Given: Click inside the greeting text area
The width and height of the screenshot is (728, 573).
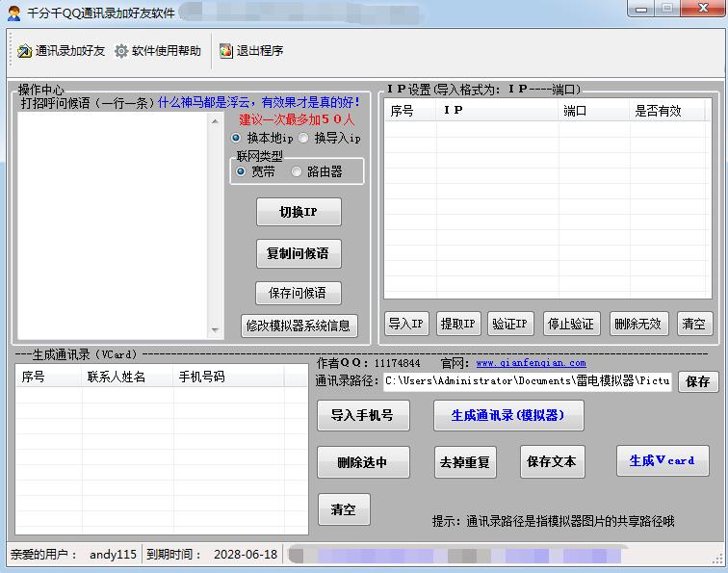Looking at the screenshot, I should [x=113, y=225].
